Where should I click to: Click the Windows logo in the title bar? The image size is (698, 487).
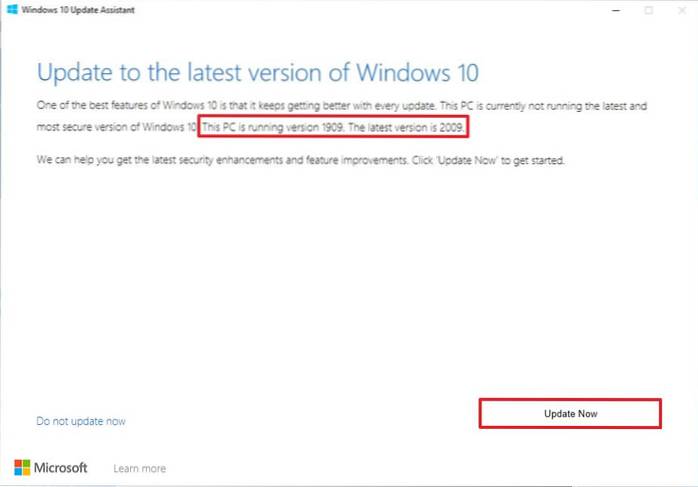11,9
